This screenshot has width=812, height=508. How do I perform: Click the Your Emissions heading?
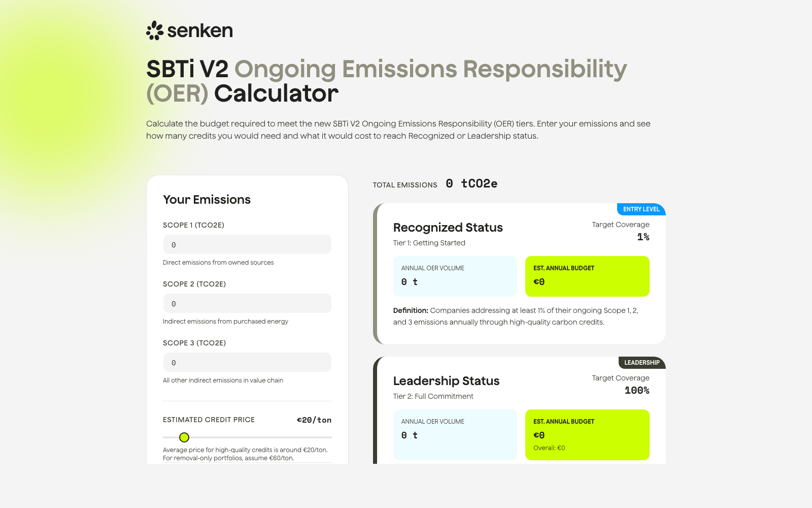[207, 200]
